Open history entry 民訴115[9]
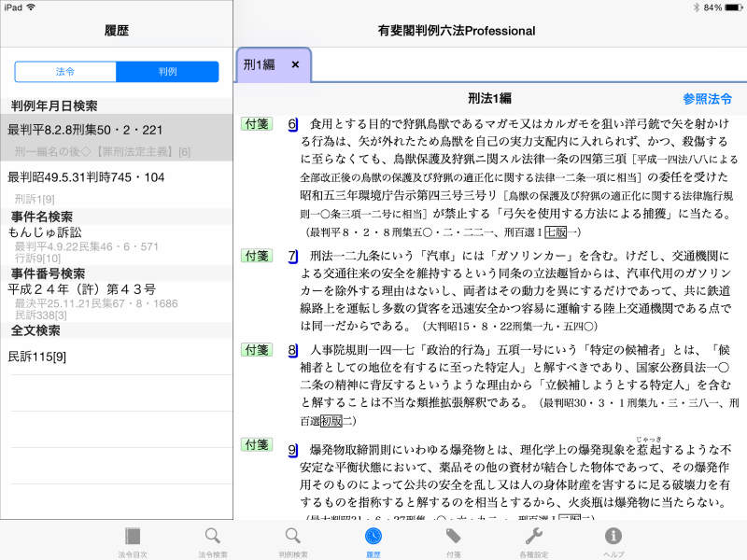Screen dimensions: 747x560 (37, 357)
